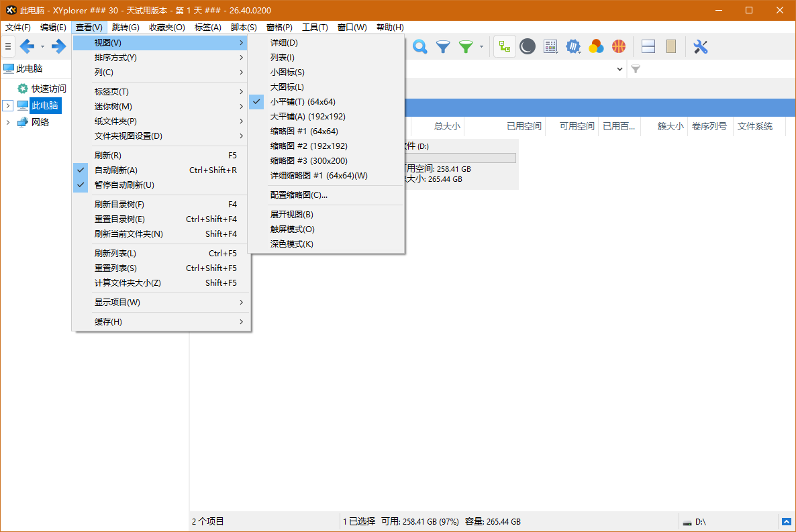The width and height of the screenshot is (796, 532).
Task: Toggle 展开视图(B) on
Action: click(326, 215)
